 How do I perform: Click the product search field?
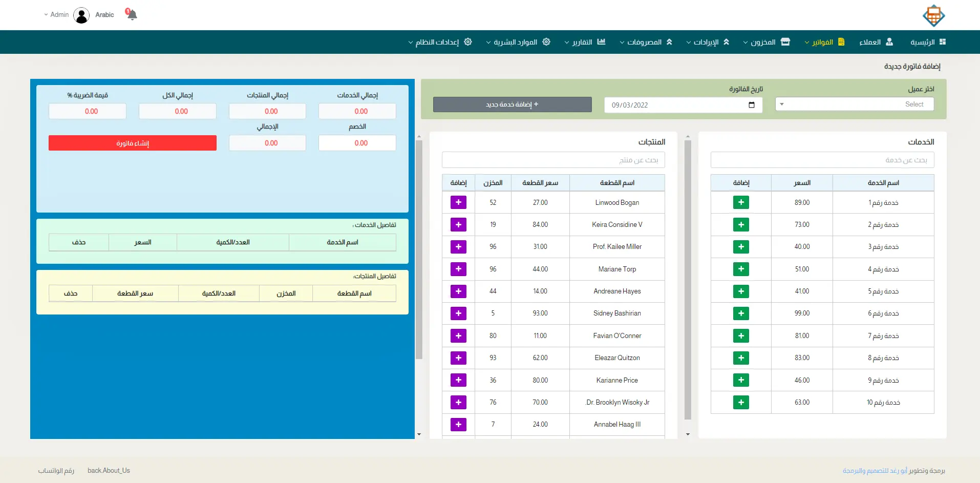pyautogui.click(x=553, y=160)
